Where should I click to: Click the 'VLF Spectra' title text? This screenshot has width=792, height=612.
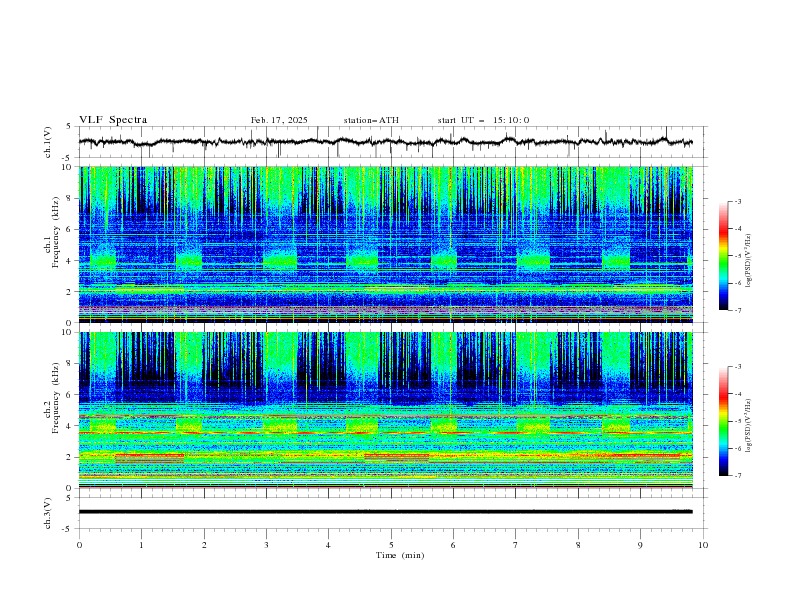tap(113, 120)
